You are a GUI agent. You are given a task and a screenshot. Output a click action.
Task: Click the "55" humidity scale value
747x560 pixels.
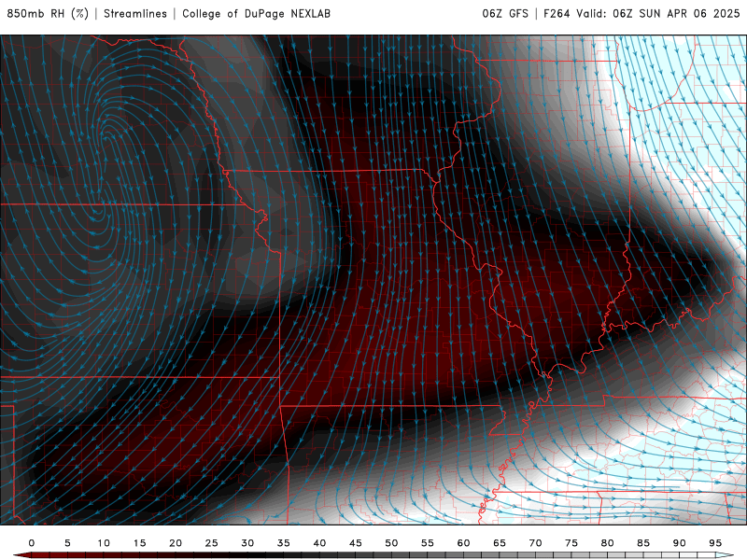pos(428,543)
